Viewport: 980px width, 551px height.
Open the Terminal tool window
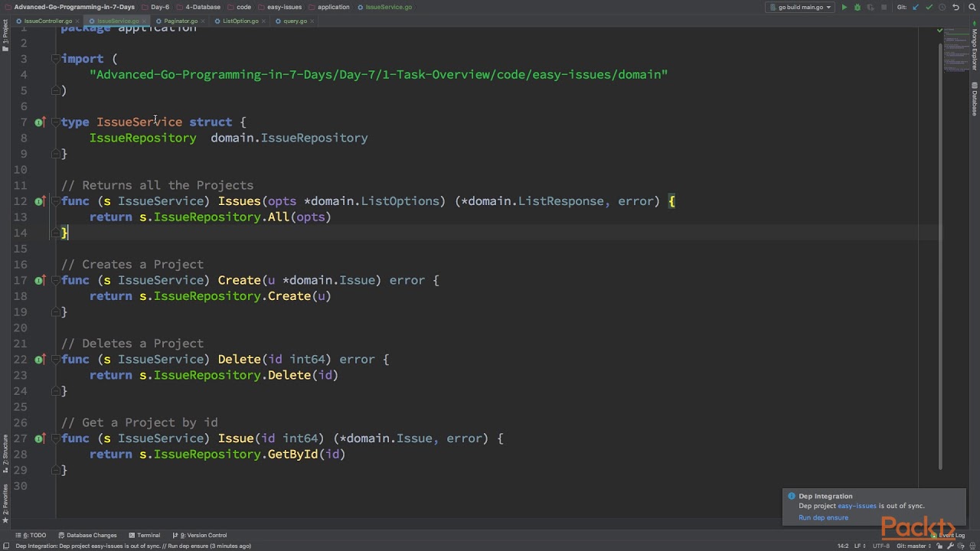coord(145,535)
